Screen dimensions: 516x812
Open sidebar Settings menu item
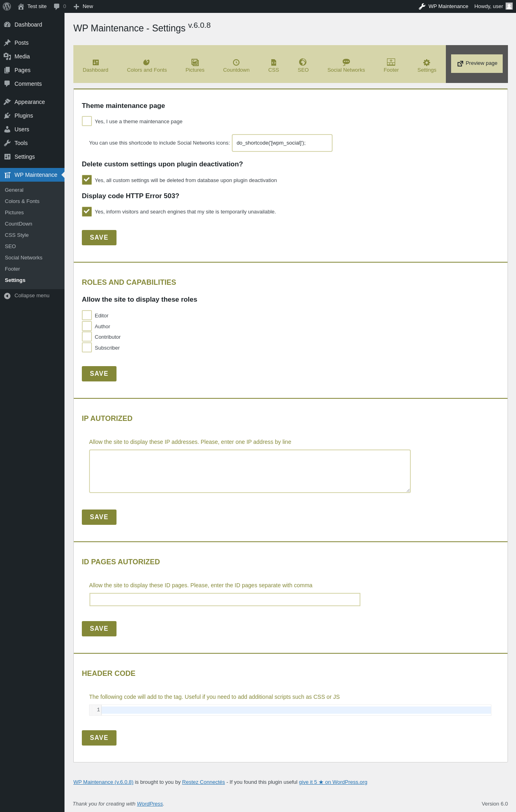point(32,157)
